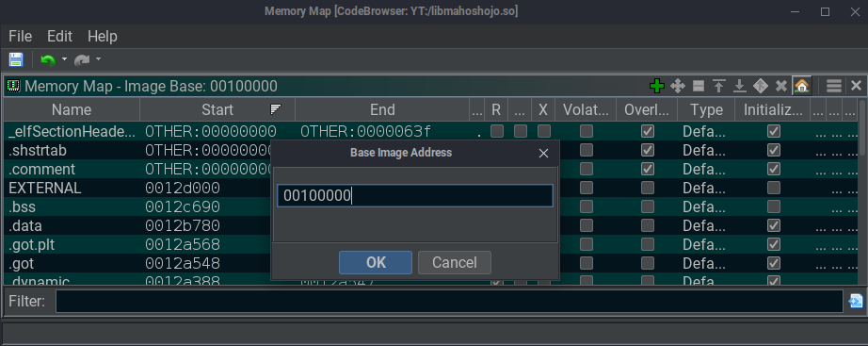Viewport: 868px width, 346px height.
Task: Toggle Volatile checkbox for _elfSectionHeaders row
Action: (x=587, y=131)
